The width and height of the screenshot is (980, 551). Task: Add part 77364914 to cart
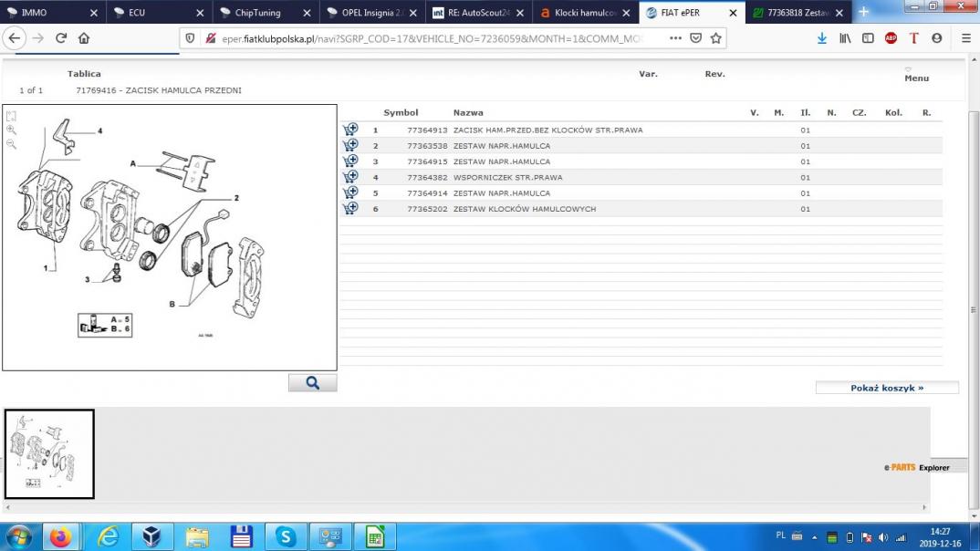pyautogui.click(x=350, y=192)
